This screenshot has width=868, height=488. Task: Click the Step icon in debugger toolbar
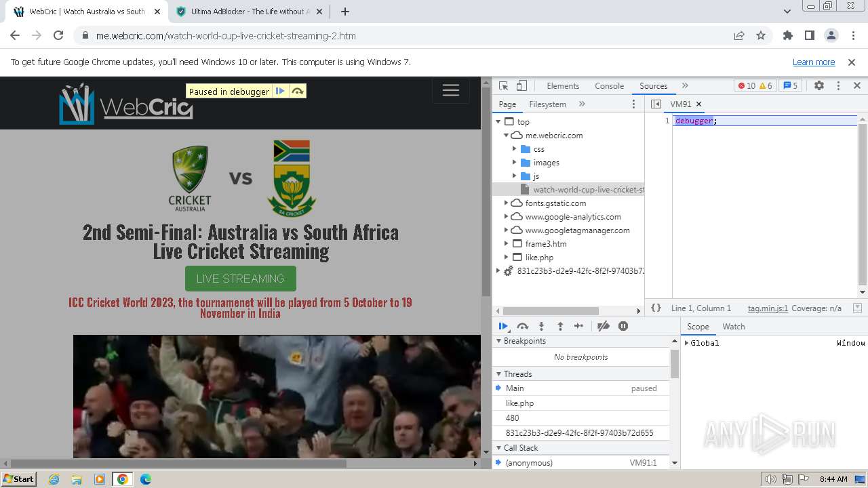578,326
